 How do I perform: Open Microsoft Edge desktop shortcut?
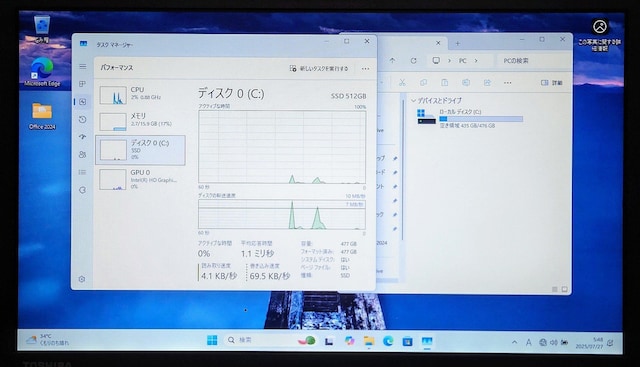(x=42, y=72)
